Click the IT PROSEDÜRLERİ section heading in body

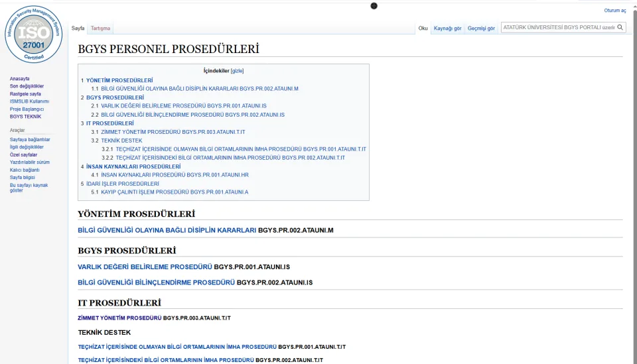coord(119,303)
